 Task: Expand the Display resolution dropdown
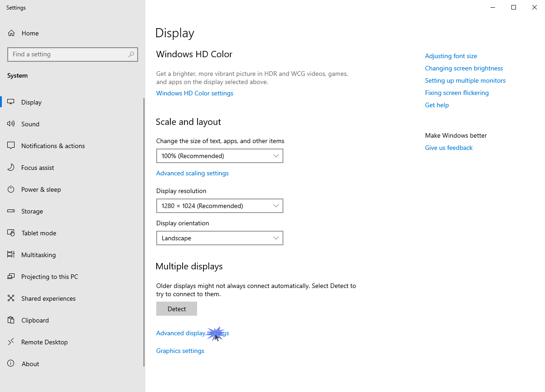point(220,206)
